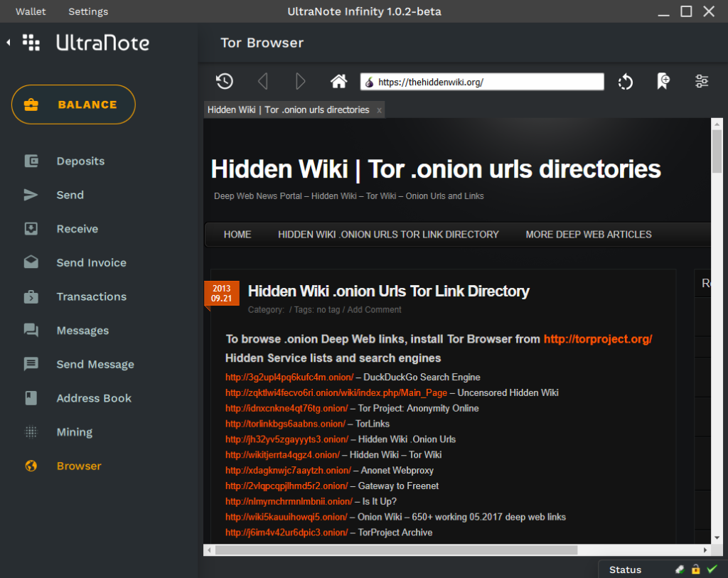The width and height of the screenshot is (728, 578).
Task: Click the UltraNote grid logo icon
Action: pyautogui.click(x=31, y=42)
